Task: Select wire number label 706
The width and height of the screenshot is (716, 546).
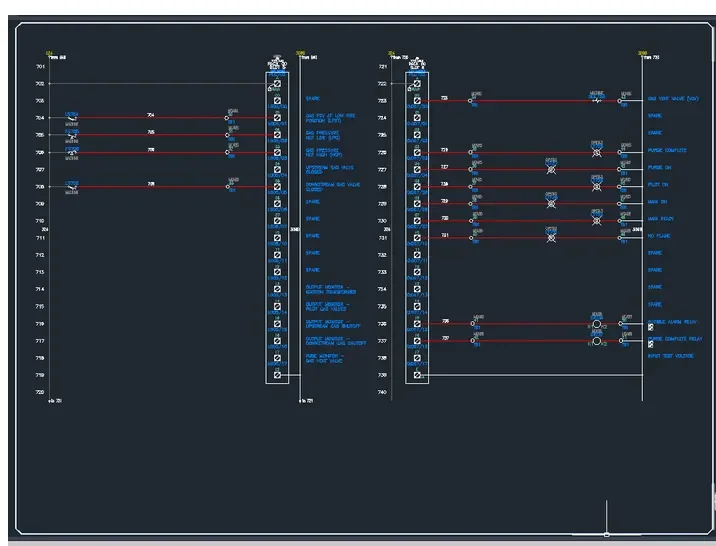Action: [x=151, y=150]
